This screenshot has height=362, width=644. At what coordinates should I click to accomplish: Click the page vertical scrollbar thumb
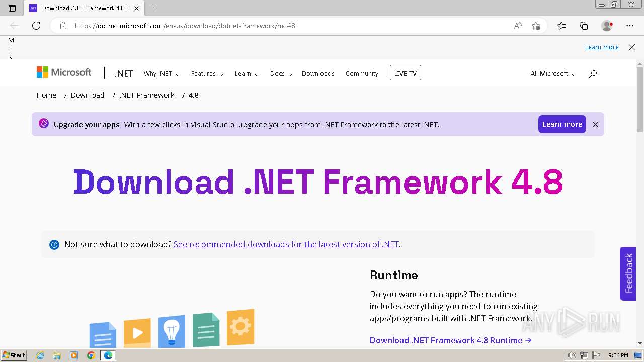(639, 100)
